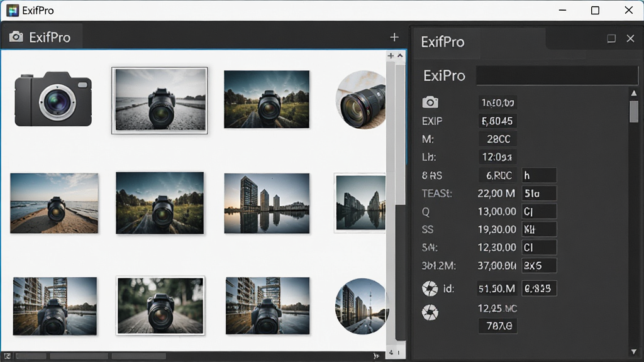Select the color photo of a camera on a sandy beach
Screen dimensions: 644x362
(x=54, y=203)
